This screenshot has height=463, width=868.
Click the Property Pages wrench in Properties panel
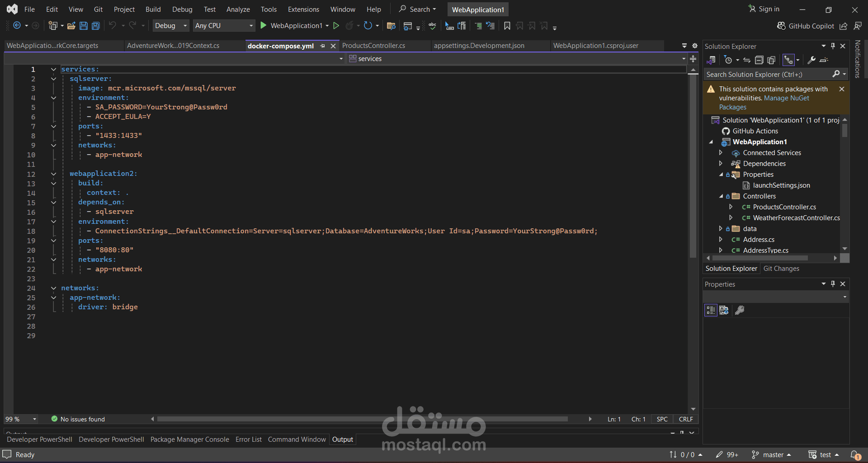740,310
